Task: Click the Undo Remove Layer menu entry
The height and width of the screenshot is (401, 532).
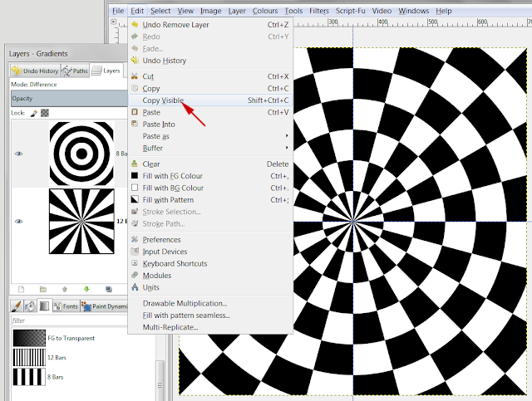Action: tap(210, 25)
